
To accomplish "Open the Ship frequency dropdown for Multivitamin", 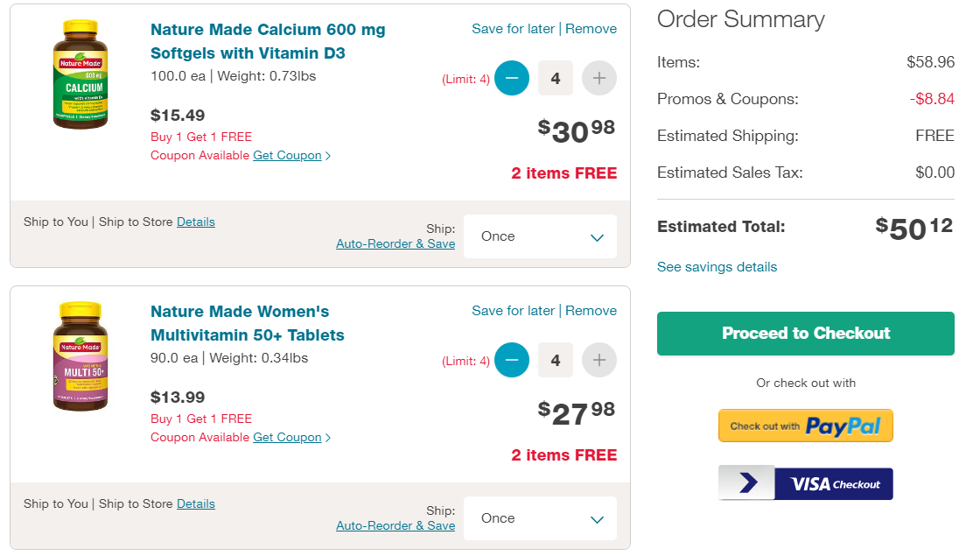I will (x=540, y=518).
